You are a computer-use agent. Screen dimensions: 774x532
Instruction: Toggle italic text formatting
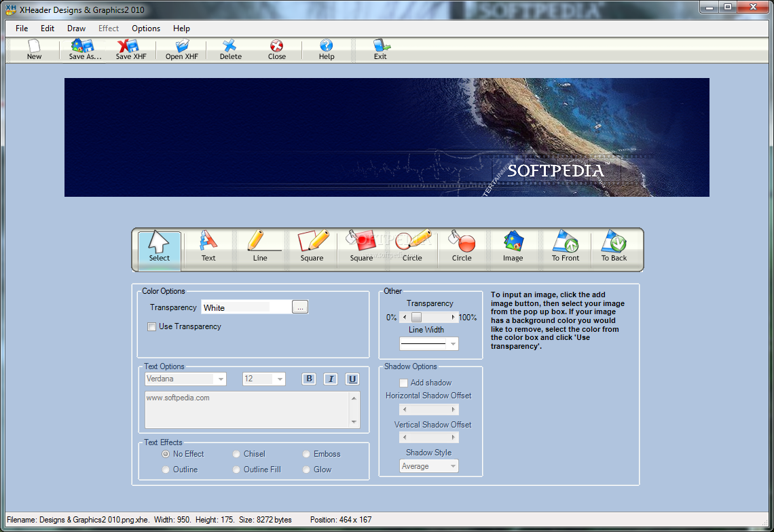[331, 379]
